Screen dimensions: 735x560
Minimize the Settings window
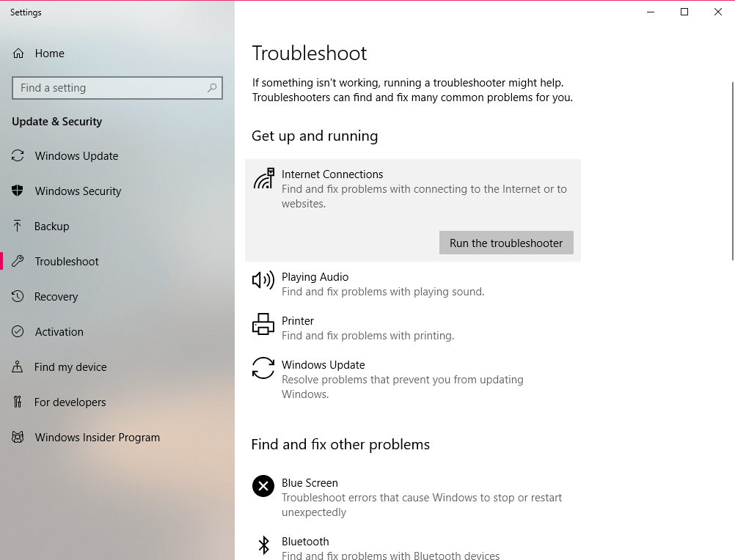click(651, 12)
